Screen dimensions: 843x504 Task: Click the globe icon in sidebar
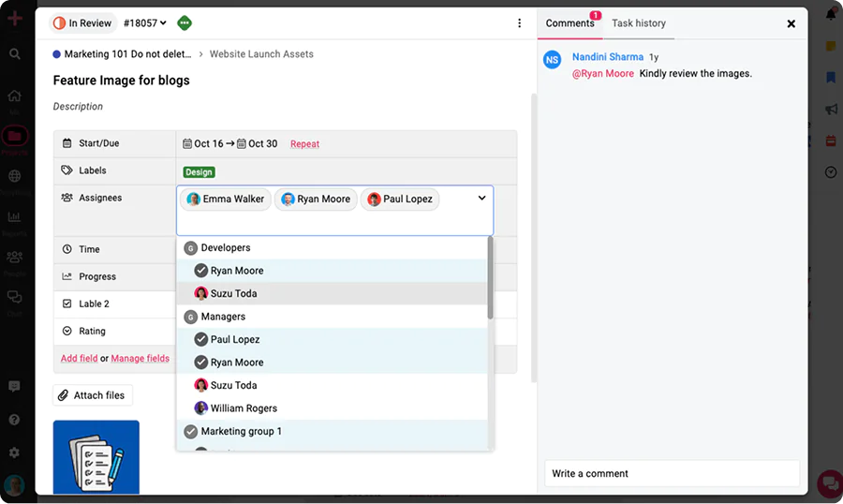click(x=14, y=176)
